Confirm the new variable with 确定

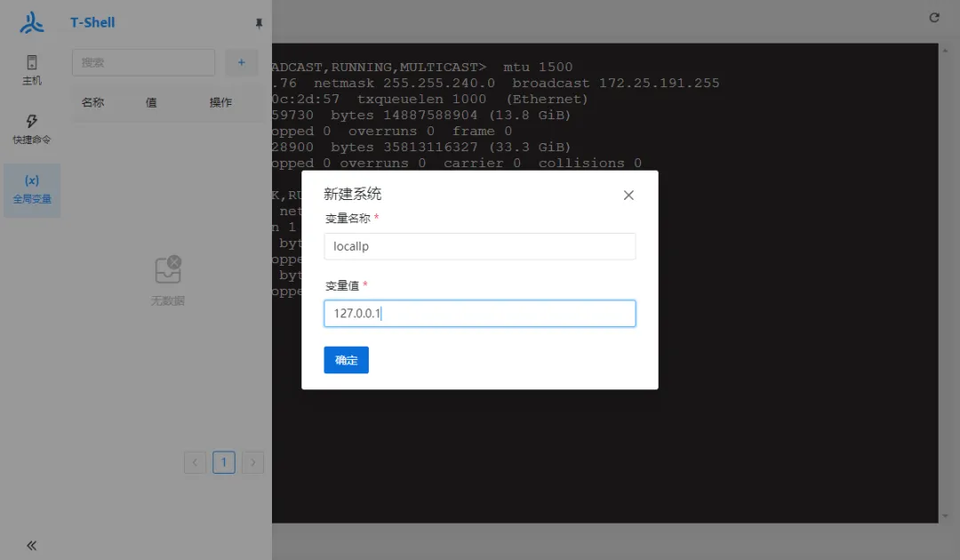coord(346,360)
